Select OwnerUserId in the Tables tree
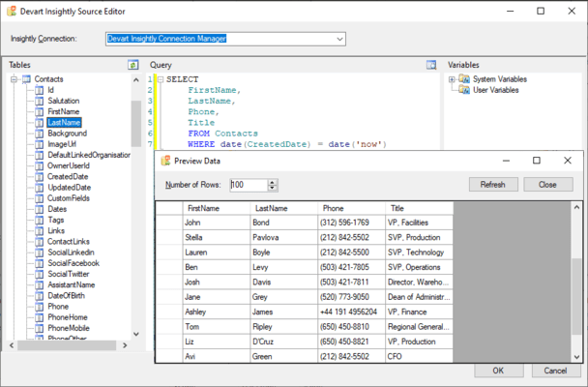Viewport: 588px width, 387px height. (69, 165)
